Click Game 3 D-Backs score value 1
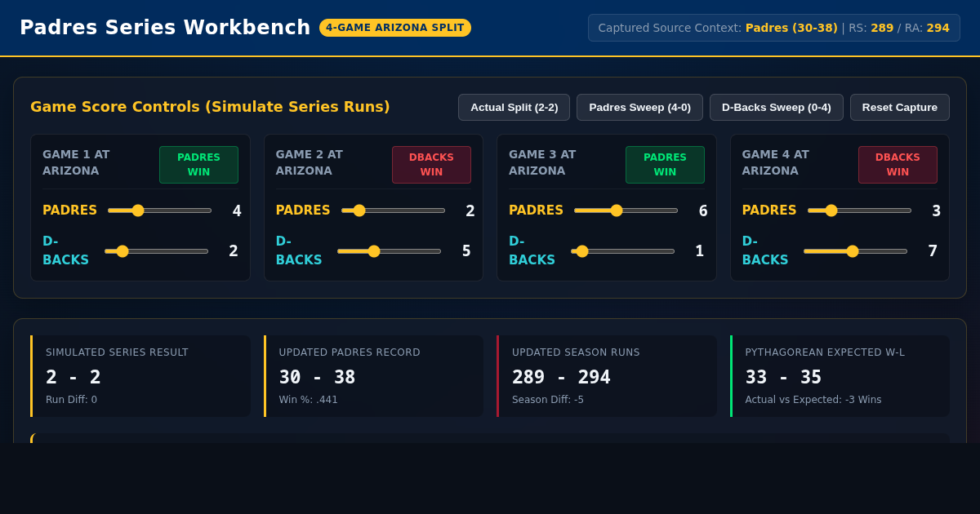This screenshot has height=514, width=980. 699,251
